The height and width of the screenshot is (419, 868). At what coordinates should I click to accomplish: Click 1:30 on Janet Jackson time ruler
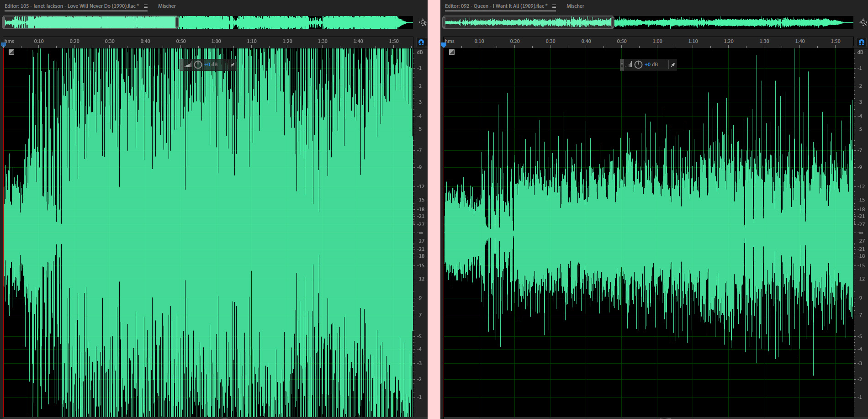click(323, 41)
